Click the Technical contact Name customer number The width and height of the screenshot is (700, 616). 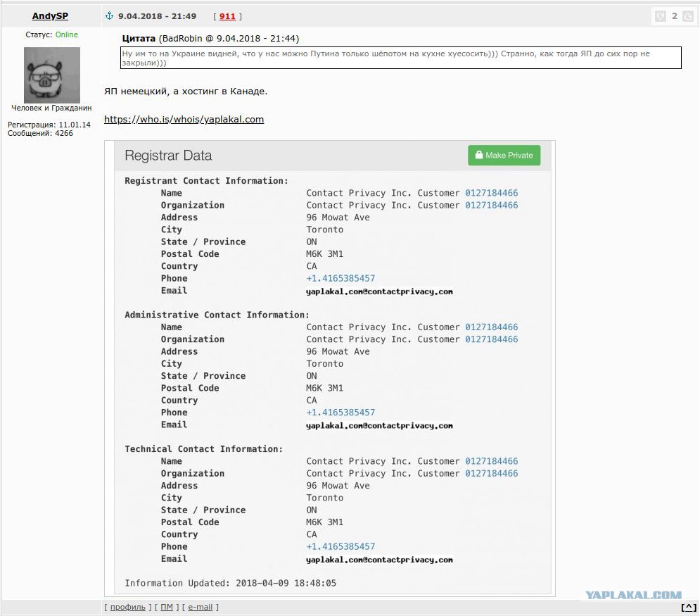(x=492, y=461)
